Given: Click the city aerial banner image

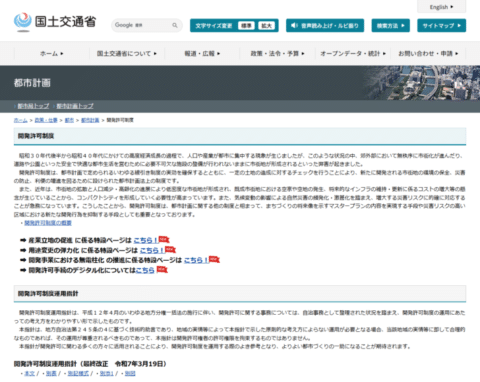Looking at the screenshot, I should [x=422, y=83].
